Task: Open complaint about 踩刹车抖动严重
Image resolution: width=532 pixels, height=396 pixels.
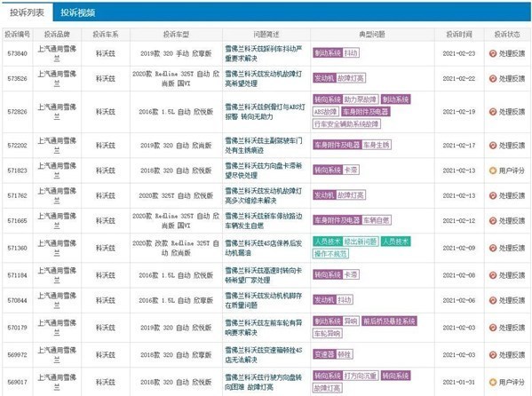Action: click(264, 53)
